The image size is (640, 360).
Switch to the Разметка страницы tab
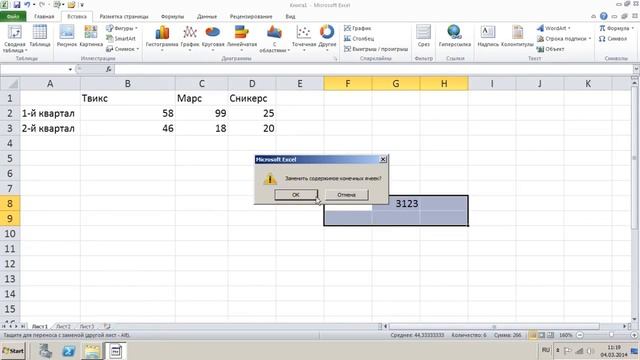pyautogui.click(x=124, y=16)
